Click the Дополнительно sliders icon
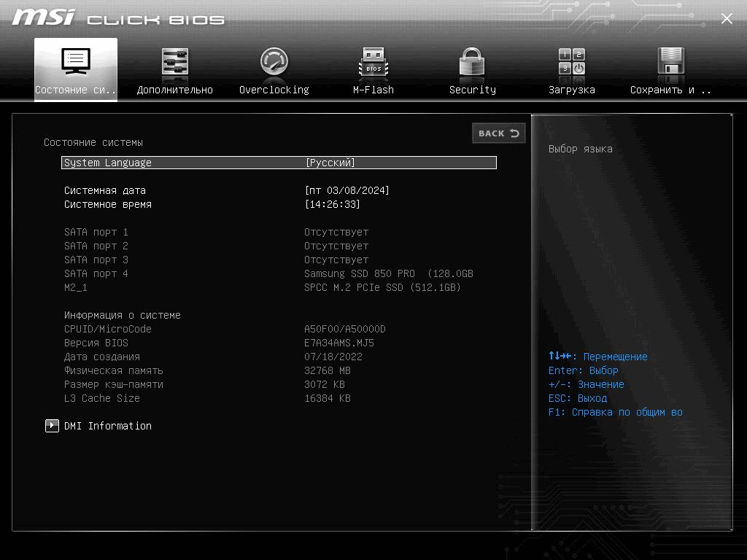Viewport: 747px width, 560px height. tap(175, 61)
